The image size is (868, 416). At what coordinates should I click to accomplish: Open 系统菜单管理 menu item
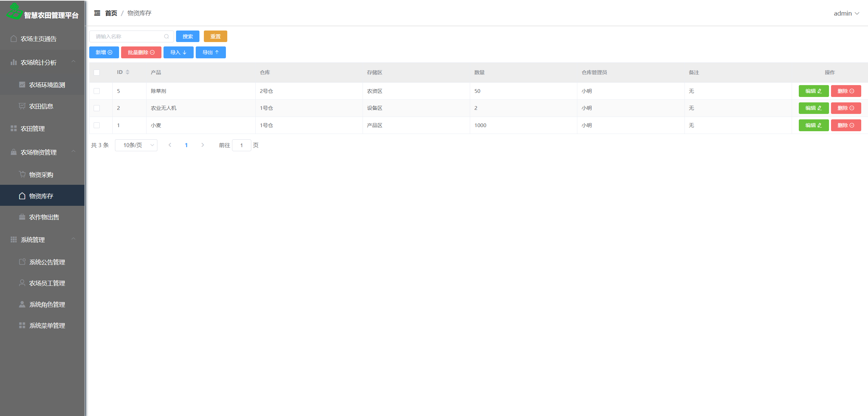(47, 326)
